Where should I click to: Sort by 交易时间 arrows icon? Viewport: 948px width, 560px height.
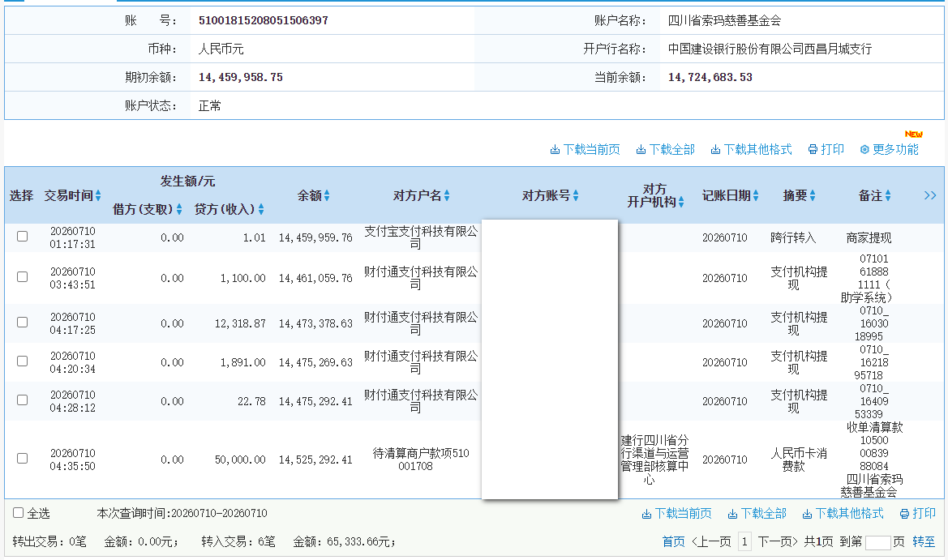click(98, 196)
